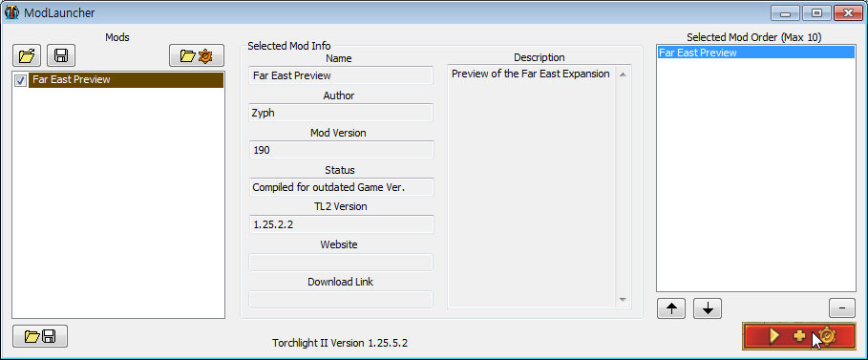868x360 pixels.
Task: Click the folder and floppy icon button
Action: click(40, 336)
